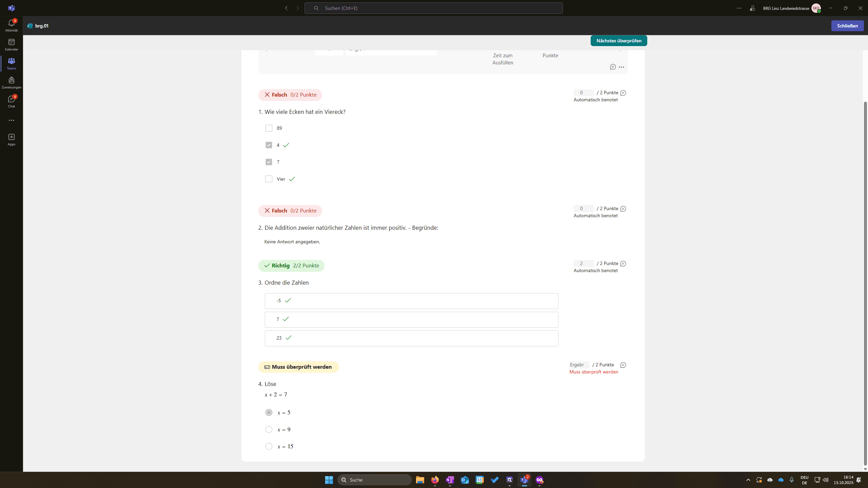Click the 'Keine Antwort angegeben.' text
868x488 pixels.
[292, 242]
